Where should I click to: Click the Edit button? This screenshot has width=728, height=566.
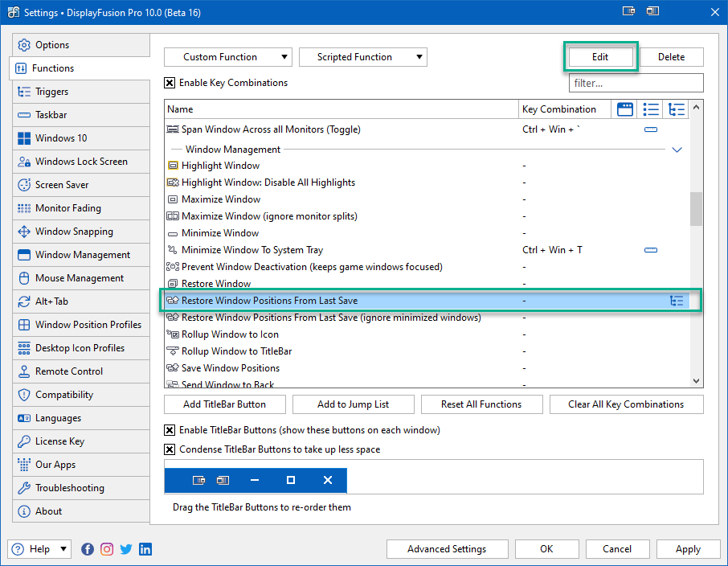coord(600,57)
